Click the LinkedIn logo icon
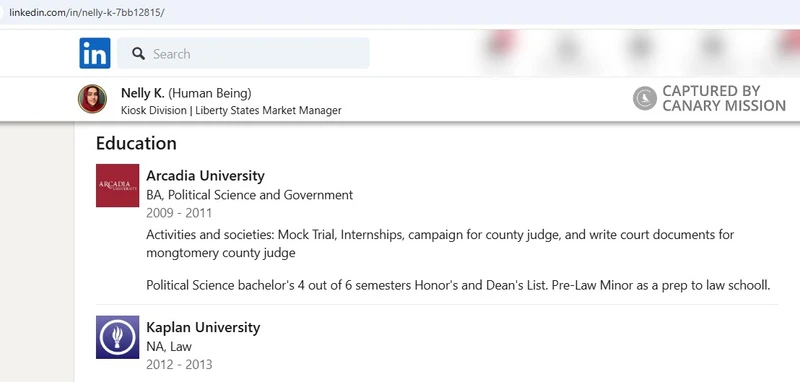The height and width of the screenshot is (382, 800). (x=95, y=53)
